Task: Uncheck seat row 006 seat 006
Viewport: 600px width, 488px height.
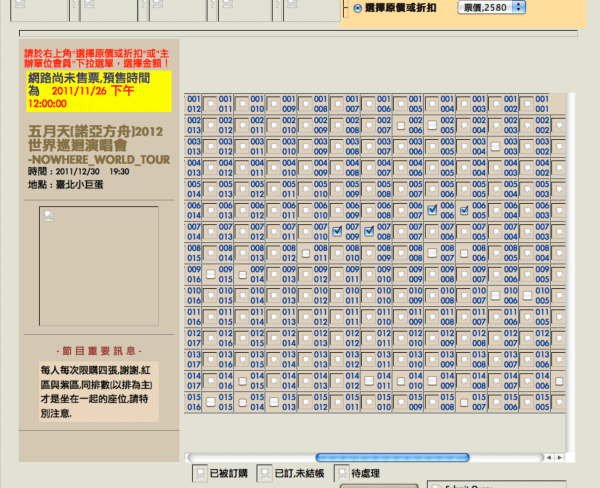Action: pyautogui.click(x=432, y=210)
